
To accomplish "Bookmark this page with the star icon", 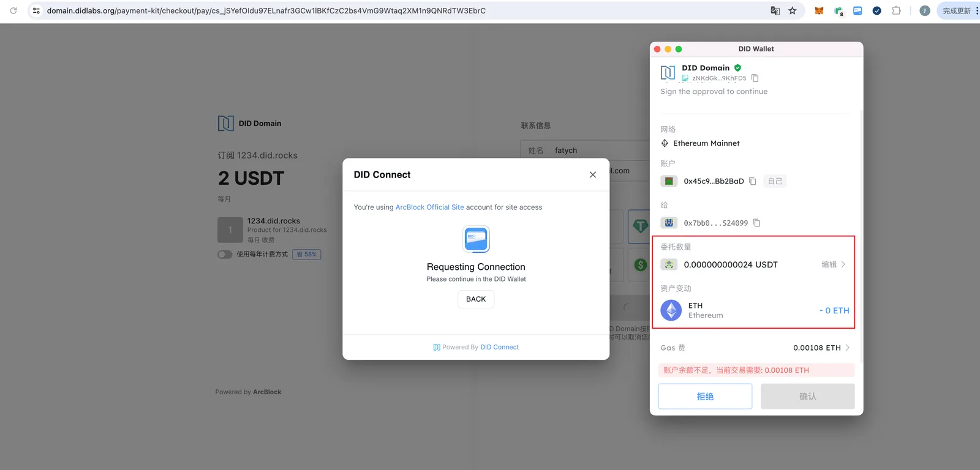I will (793, 10).
